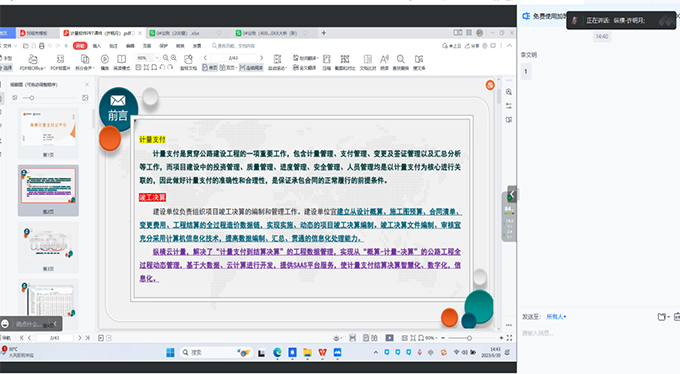Open the PDF转Office tool
The image size is (680, 374).
[33, 62]
